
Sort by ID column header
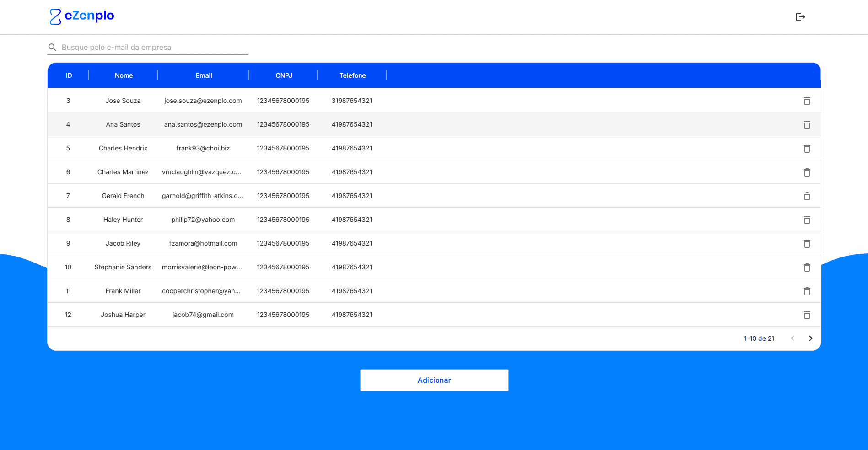point(69,75)
